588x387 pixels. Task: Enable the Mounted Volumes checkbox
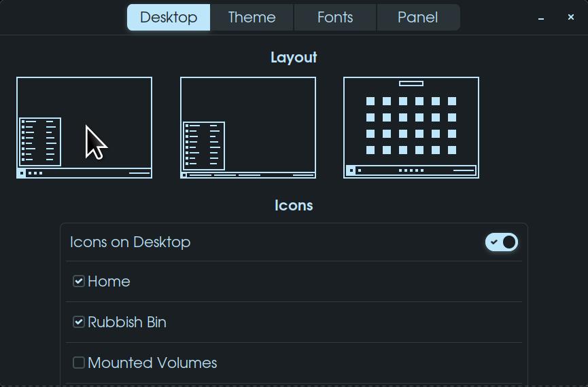pyautogui.click(x=79, y=363)
